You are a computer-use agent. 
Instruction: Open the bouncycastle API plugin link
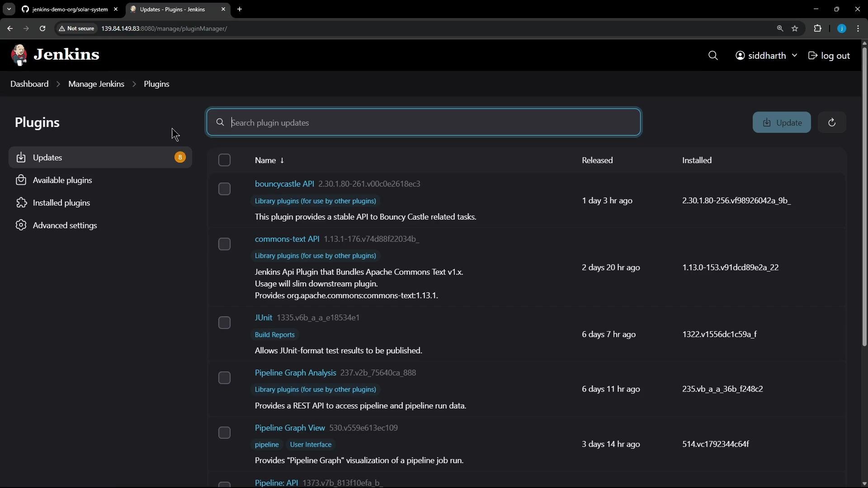(284, 184)
